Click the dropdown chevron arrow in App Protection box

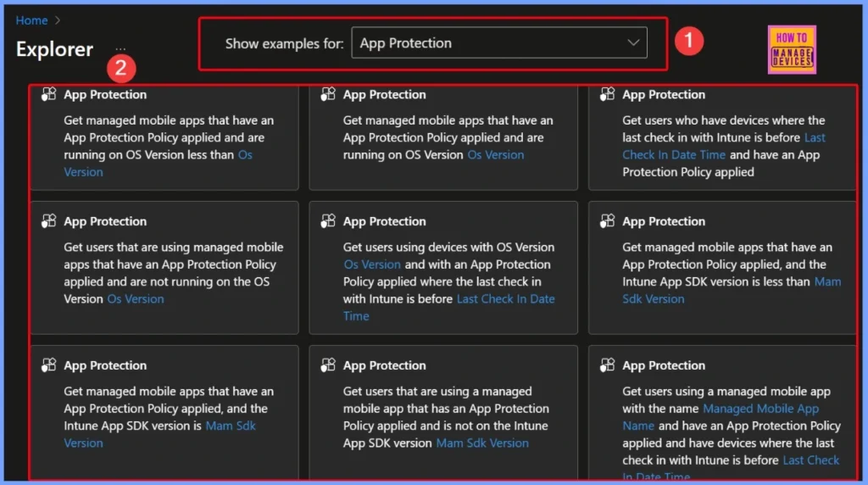click(633, 42)
